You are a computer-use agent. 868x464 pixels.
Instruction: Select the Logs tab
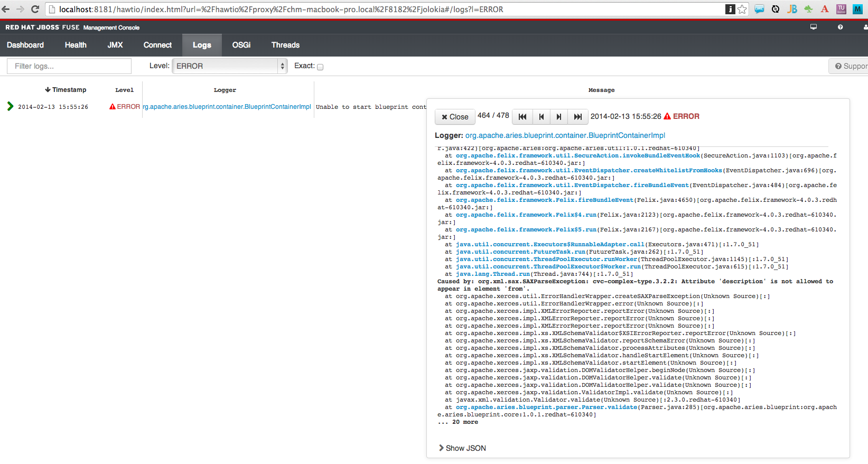pyautogui.click(x=202, y=45)
